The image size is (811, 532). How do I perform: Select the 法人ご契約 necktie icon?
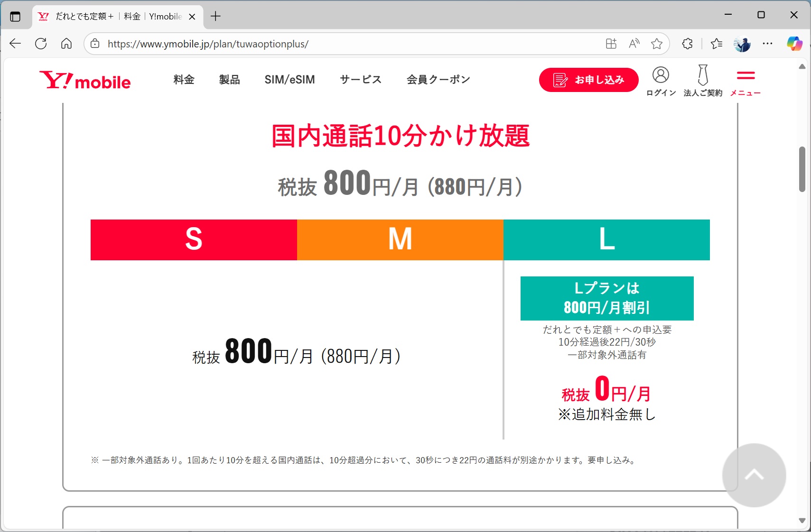tap(702, 74)
